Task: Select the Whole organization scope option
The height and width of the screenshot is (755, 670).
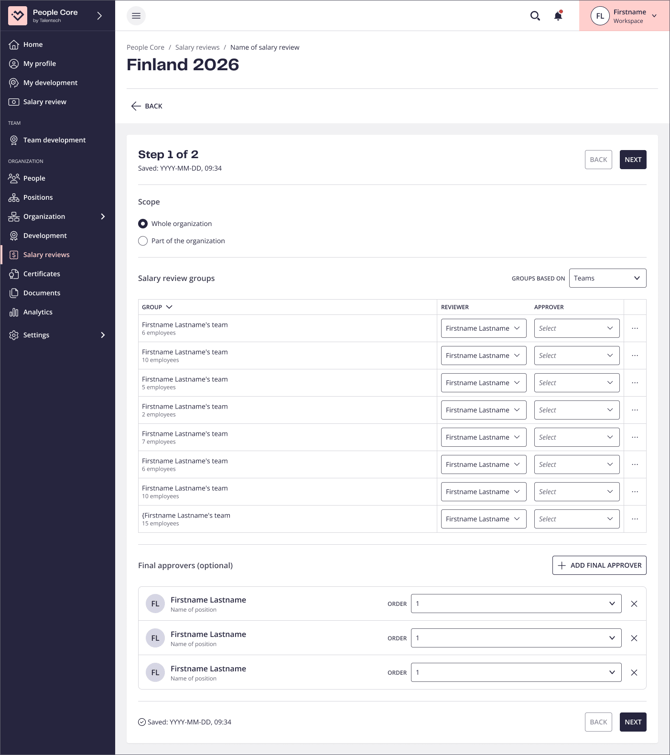Action: point(143,224)
